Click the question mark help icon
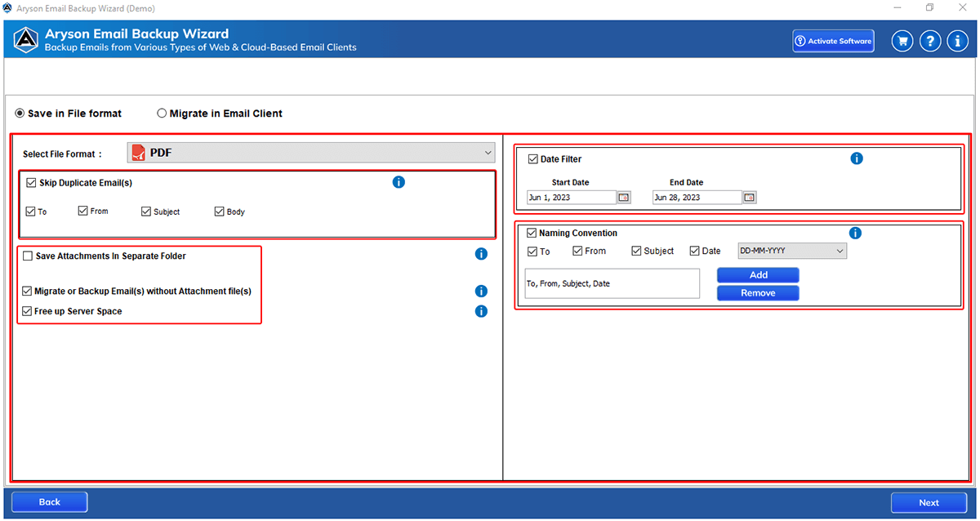This screenshot has height=521, width=980. pos(930,41)
